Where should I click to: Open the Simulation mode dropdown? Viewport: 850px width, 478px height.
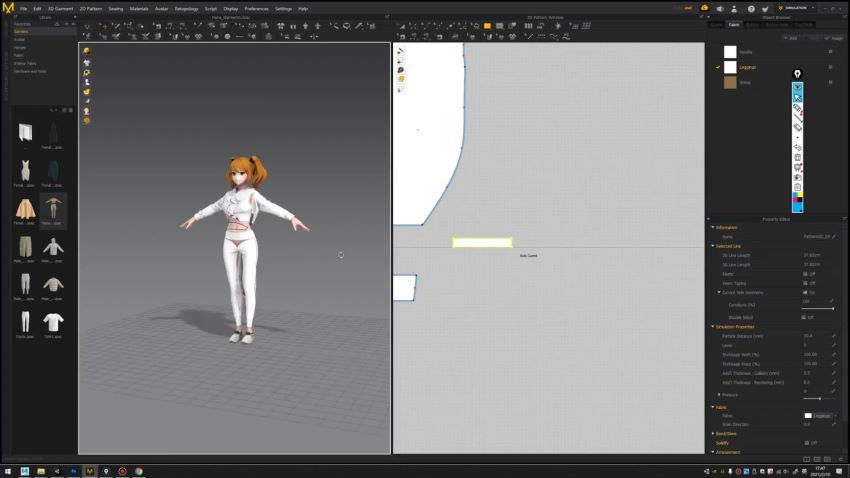coord(797,8)
